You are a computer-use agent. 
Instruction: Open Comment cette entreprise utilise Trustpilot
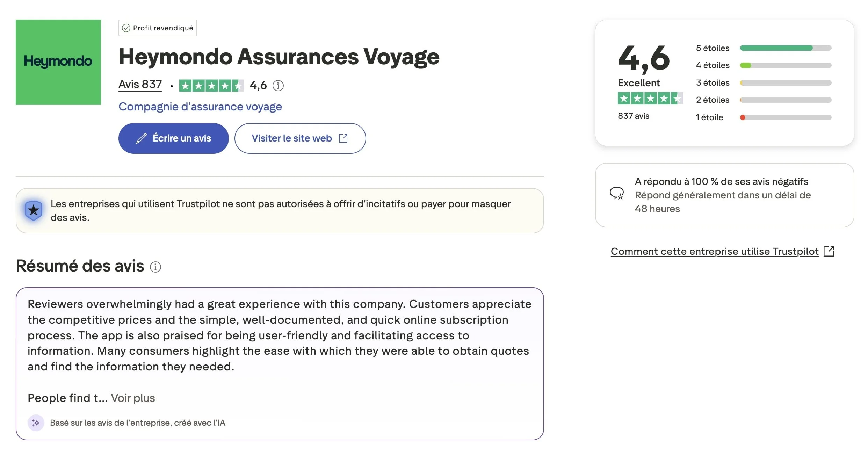(714, 251)
